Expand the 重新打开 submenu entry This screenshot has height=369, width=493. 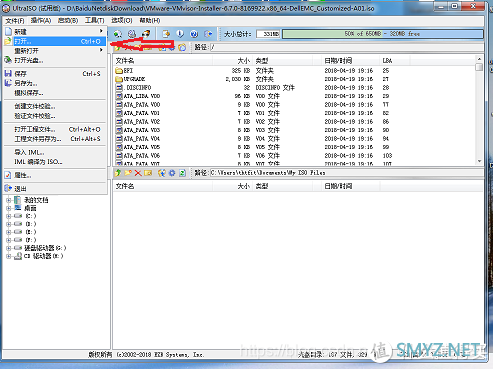[x=55, y=51]
